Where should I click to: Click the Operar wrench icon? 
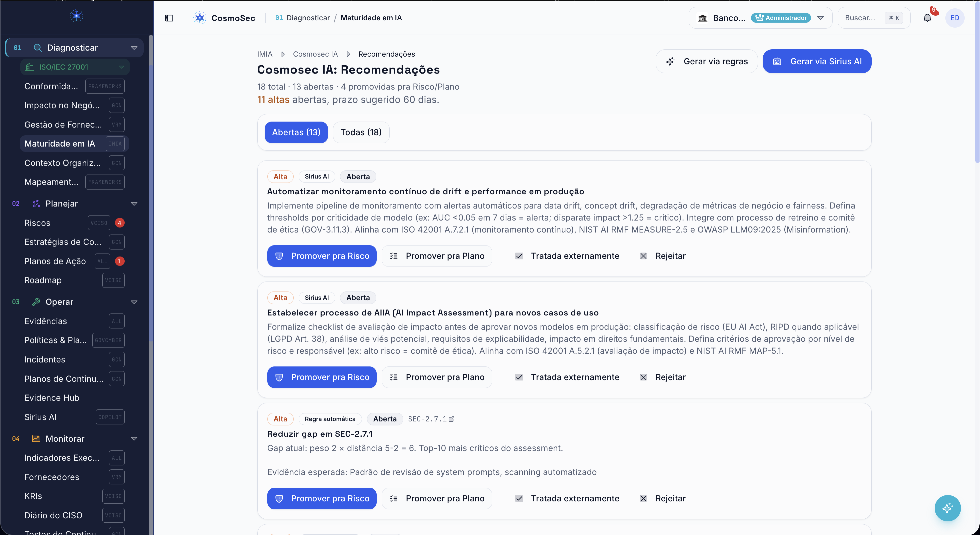point(36,302)
